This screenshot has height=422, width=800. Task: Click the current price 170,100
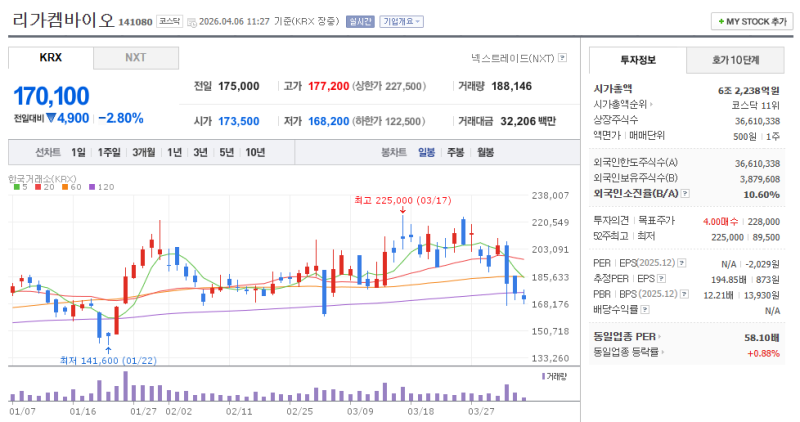pyautogui.click(x=52, y=96)
